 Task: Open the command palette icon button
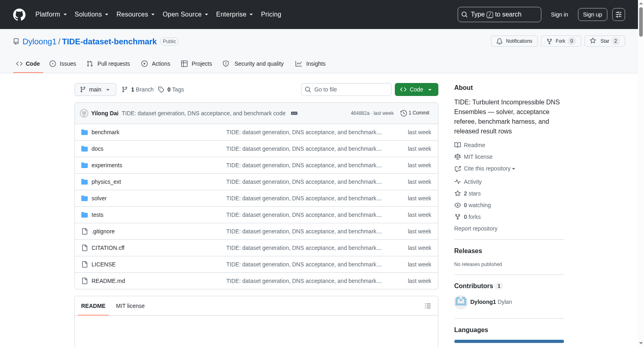point(619,15)
